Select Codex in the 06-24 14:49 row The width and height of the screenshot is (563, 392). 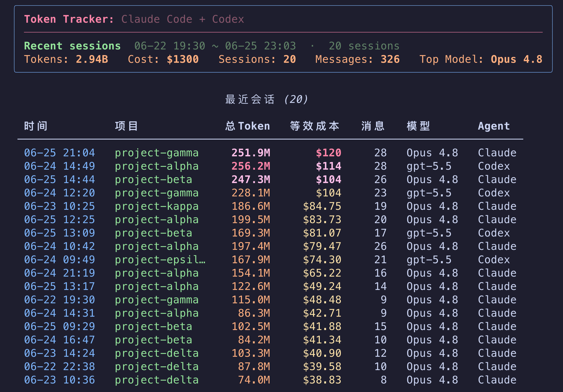pyautogui.click(x=494, y=166)
